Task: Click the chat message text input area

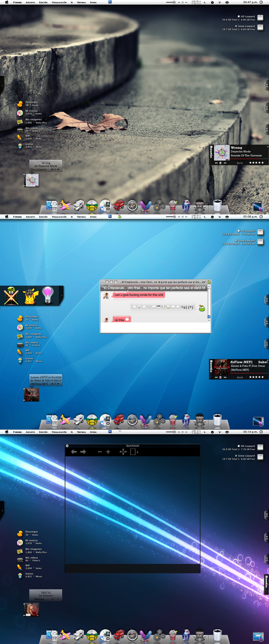Action: (x=155, y=327)
